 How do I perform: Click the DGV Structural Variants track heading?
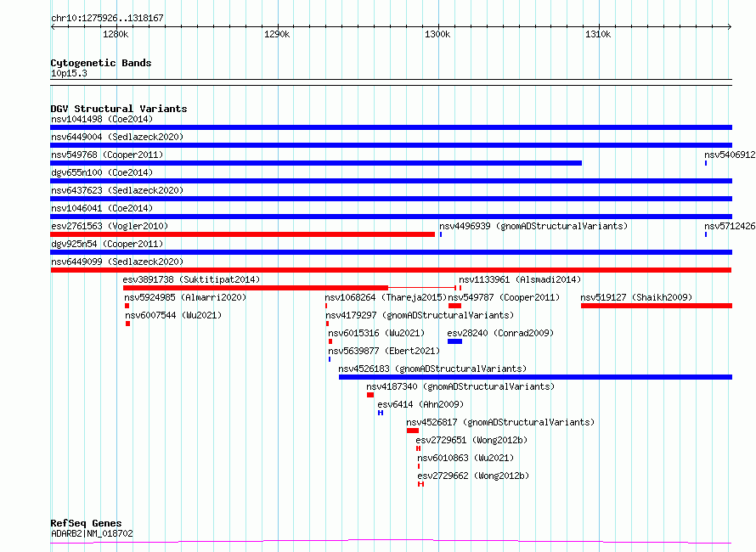119,109
